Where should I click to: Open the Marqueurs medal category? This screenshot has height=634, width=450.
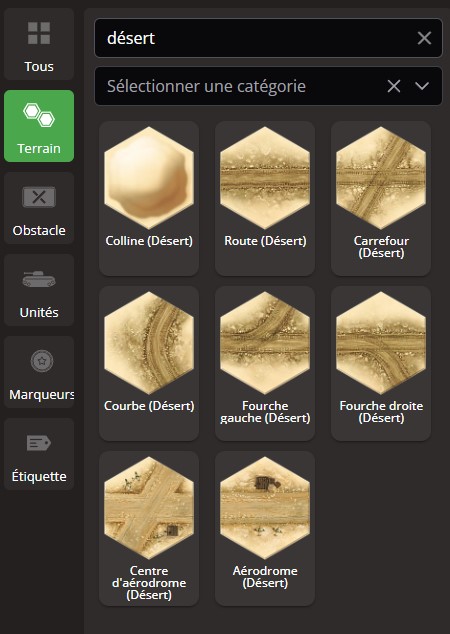[39, 372]
